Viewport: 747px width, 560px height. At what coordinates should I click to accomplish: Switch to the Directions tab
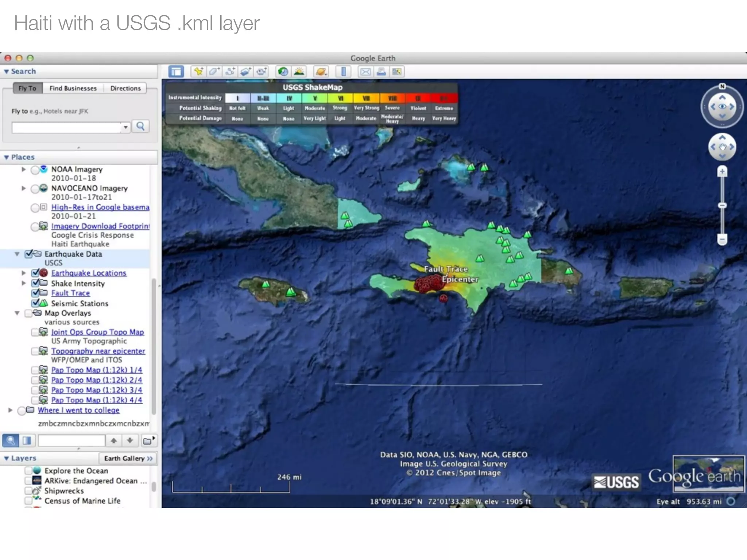[125, 88]
